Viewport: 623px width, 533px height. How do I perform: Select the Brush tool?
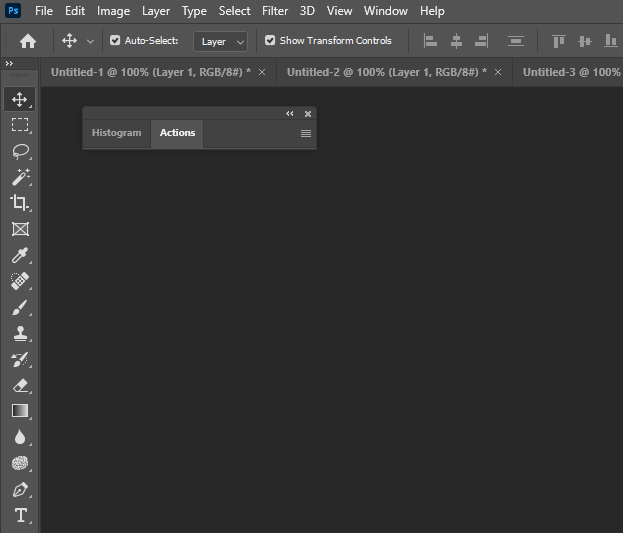(x=20, y=308)
